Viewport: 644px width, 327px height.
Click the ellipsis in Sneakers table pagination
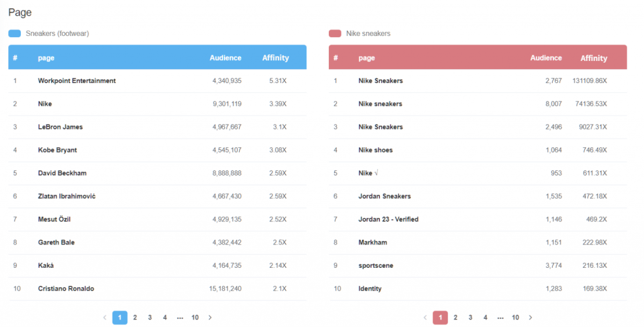pos(180,317)
